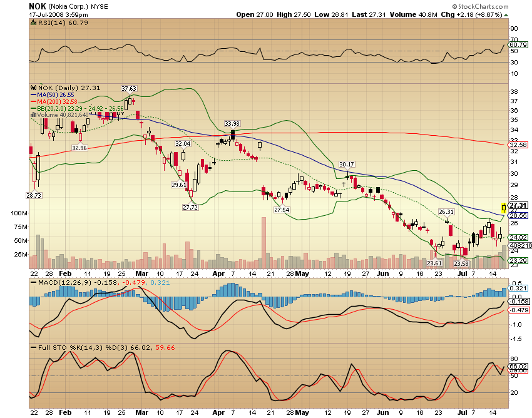Click the tall April volume spike bar

point(263,243)
